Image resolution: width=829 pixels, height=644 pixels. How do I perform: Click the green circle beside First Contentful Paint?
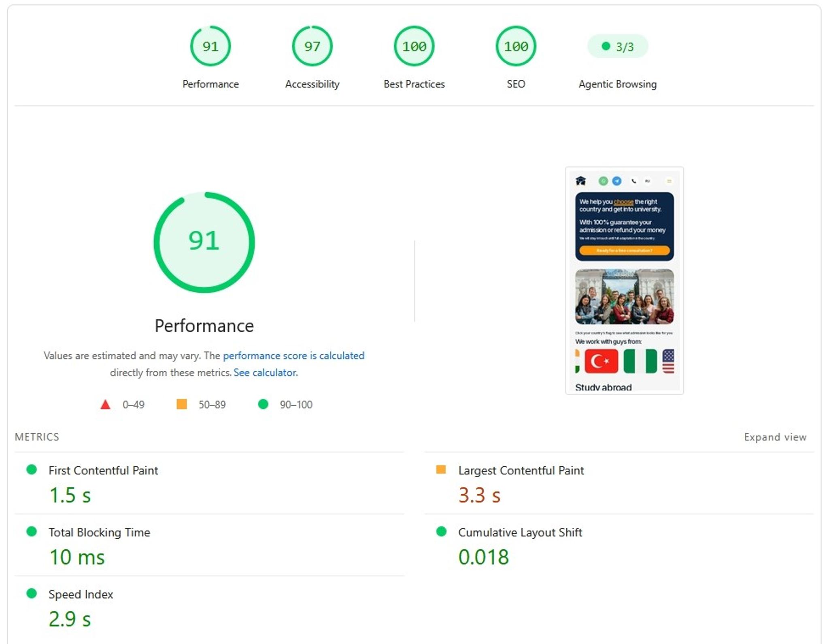tap(32, 470)
